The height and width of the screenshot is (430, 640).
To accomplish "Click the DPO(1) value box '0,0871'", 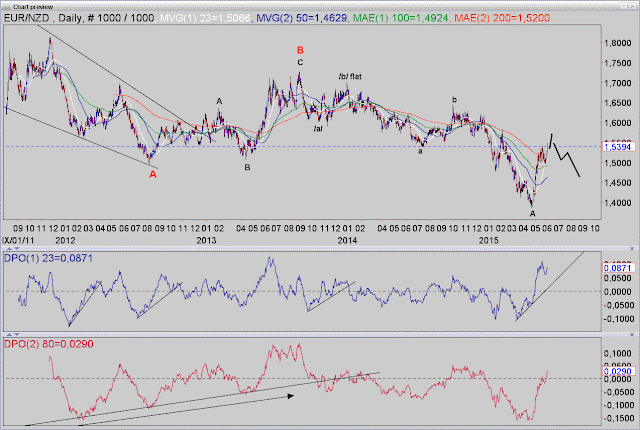I will coord(619,268).
